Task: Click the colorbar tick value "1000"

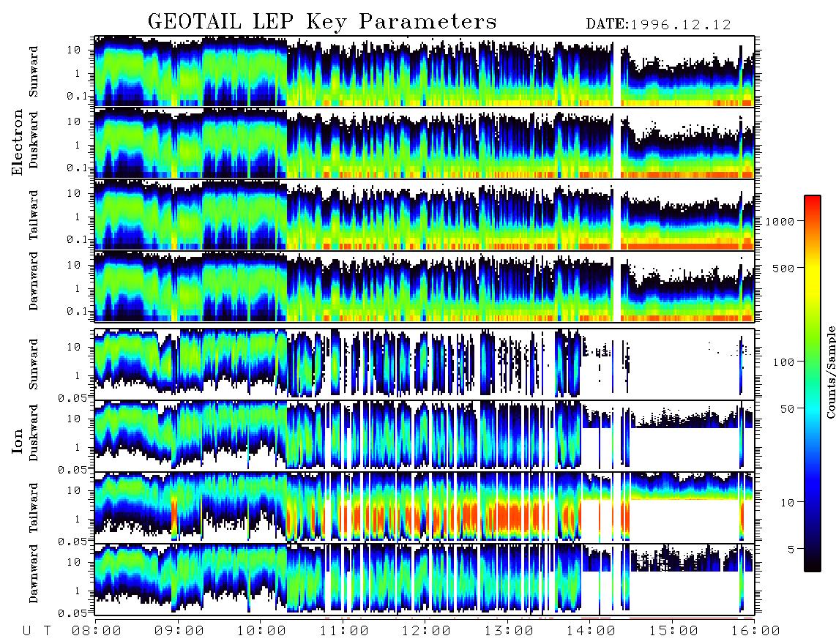Action: point(780,222)
